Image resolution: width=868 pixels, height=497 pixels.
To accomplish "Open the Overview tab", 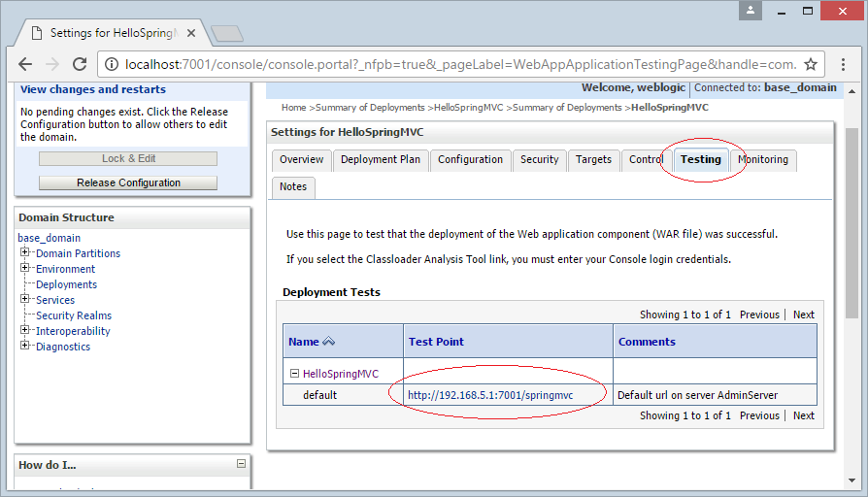I will click(x=302, y=160).
